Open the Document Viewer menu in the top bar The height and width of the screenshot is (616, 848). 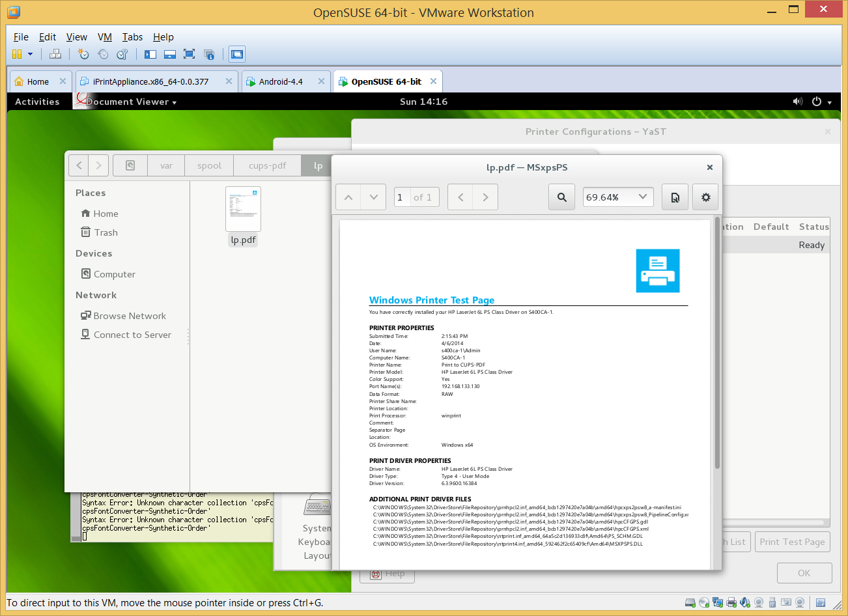coord(128,102)
